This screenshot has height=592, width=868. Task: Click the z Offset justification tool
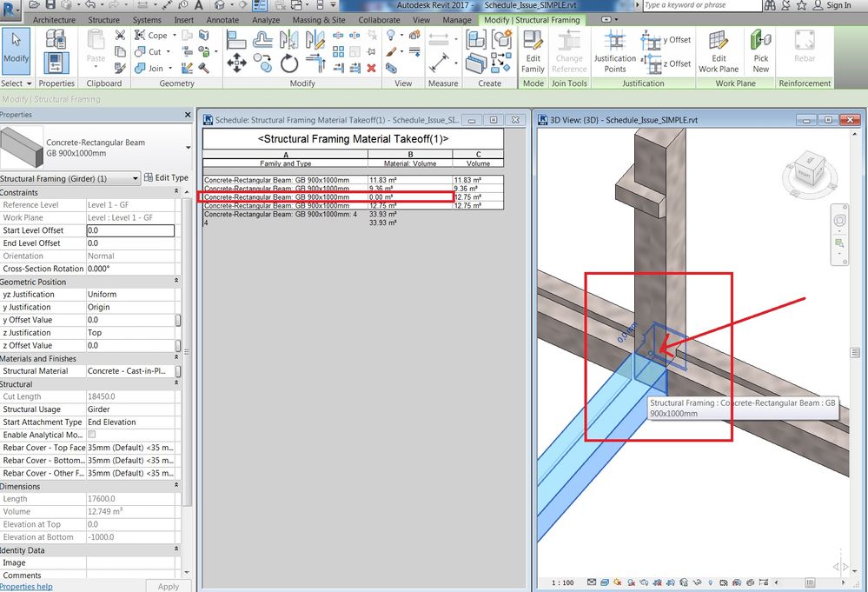point(666,63)
